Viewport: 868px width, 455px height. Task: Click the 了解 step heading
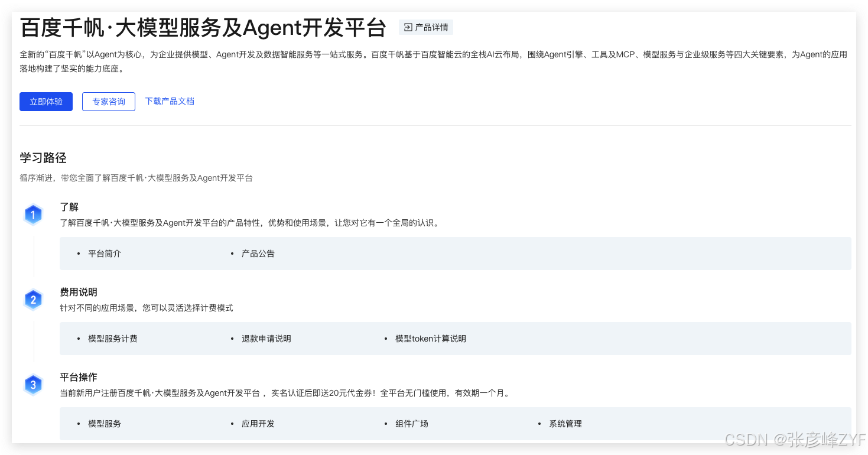(69, 207)
